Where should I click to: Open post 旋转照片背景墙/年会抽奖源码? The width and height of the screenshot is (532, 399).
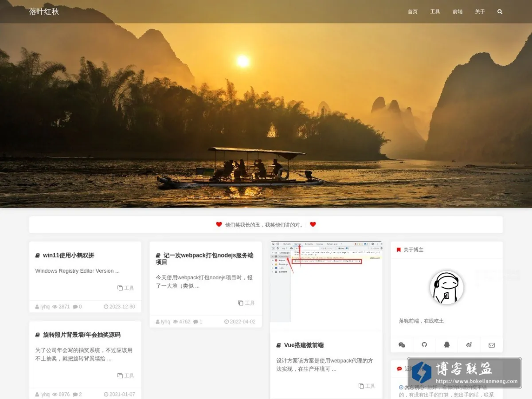click(x=82, y=335)
